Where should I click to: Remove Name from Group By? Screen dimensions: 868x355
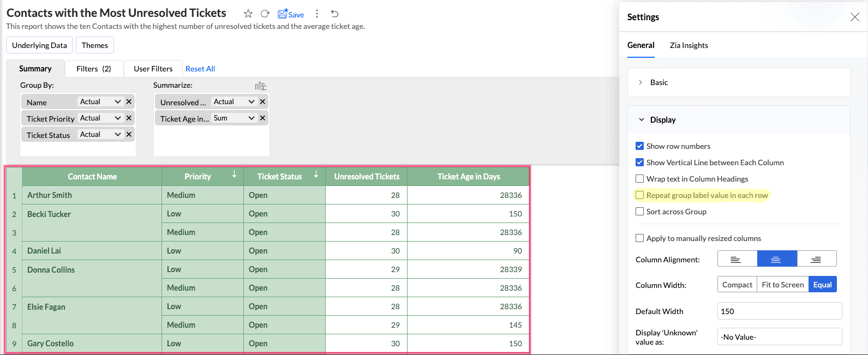129,101
